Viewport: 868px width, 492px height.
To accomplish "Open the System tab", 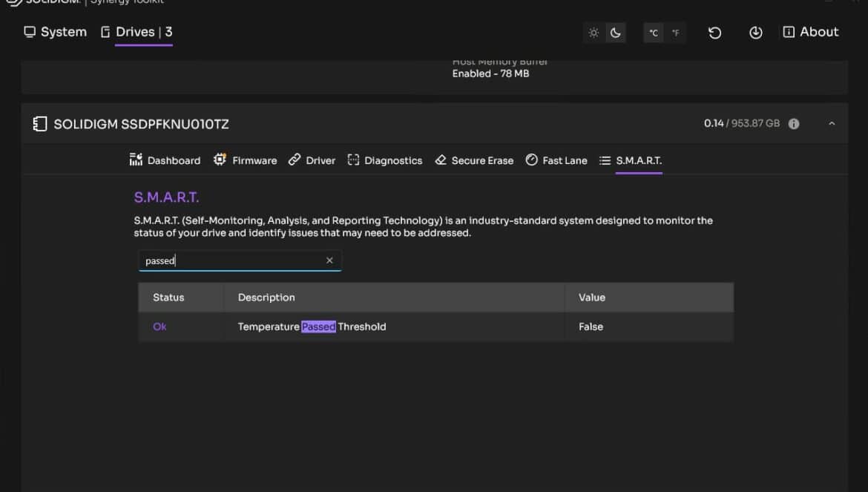I will 55,32.
